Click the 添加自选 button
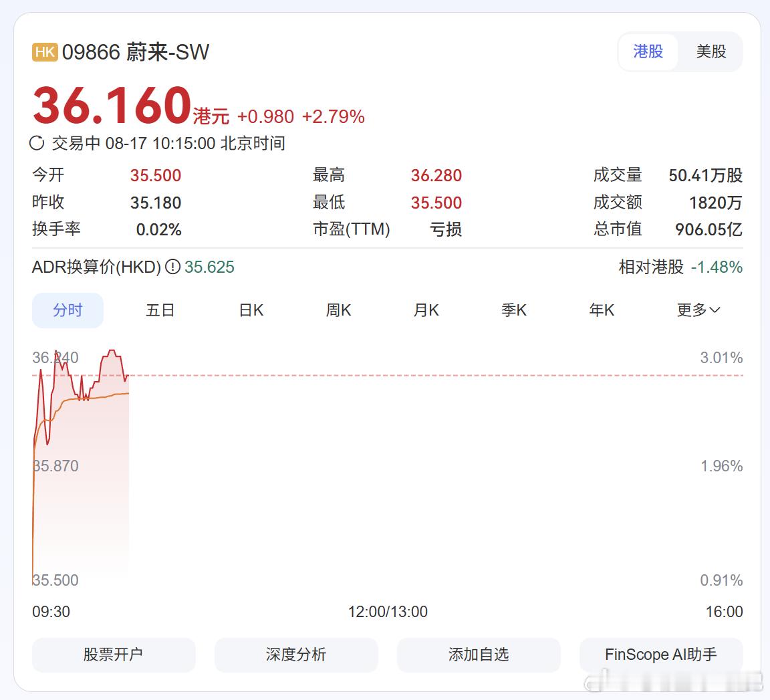 pos(479,655)
